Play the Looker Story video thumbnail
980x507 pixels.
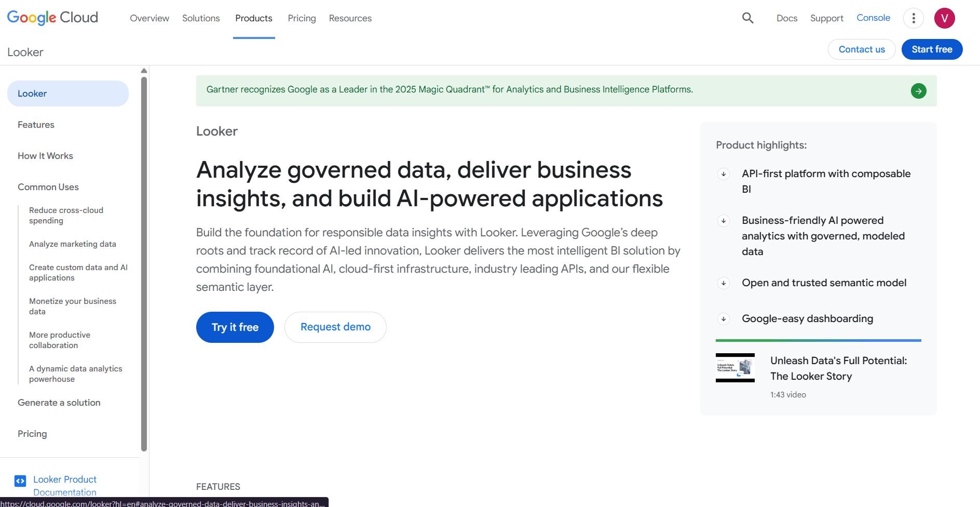click(x=735, y=368)
